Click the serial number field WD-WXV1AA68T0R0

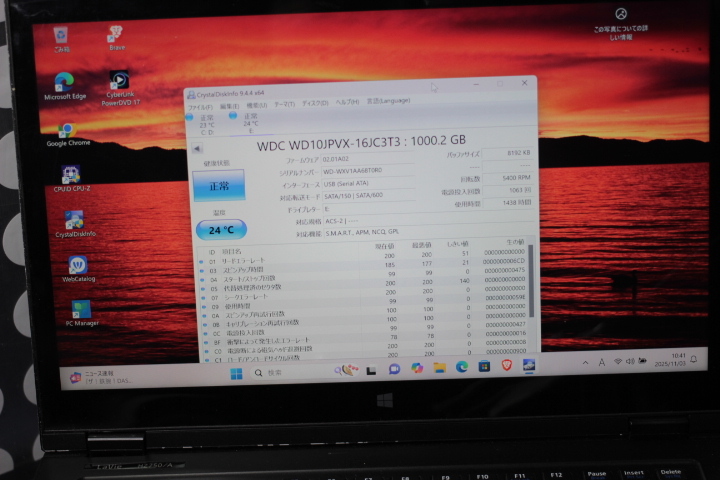369,171
